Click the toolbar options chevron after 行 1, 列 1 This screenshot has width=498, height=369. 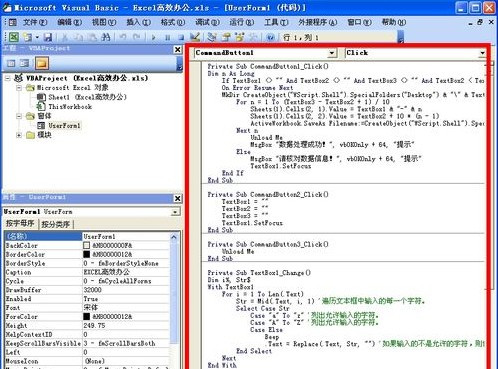401,37
